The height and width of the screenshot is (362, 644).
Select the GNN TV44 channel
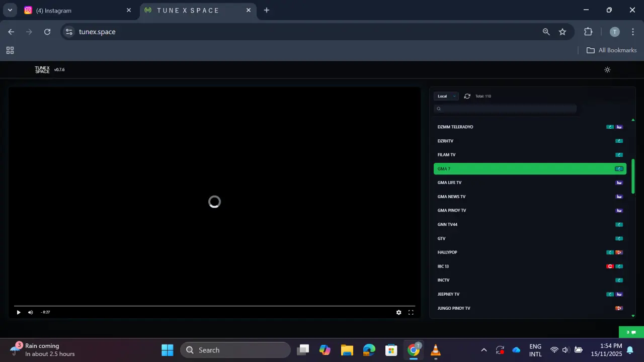point(530,224)
